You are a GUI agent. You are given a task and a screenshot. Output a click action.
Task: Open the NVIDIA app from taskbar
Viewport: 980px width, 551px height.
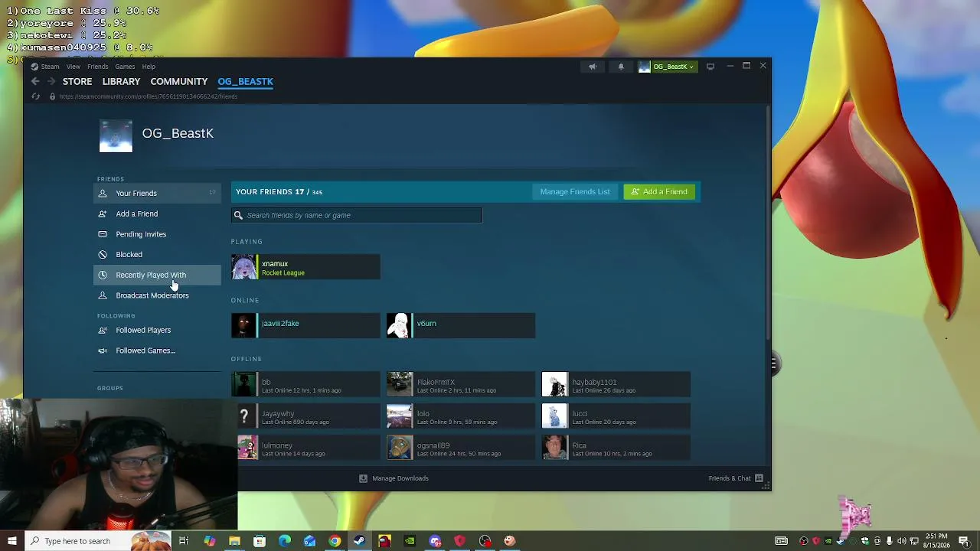click(410, 541)
